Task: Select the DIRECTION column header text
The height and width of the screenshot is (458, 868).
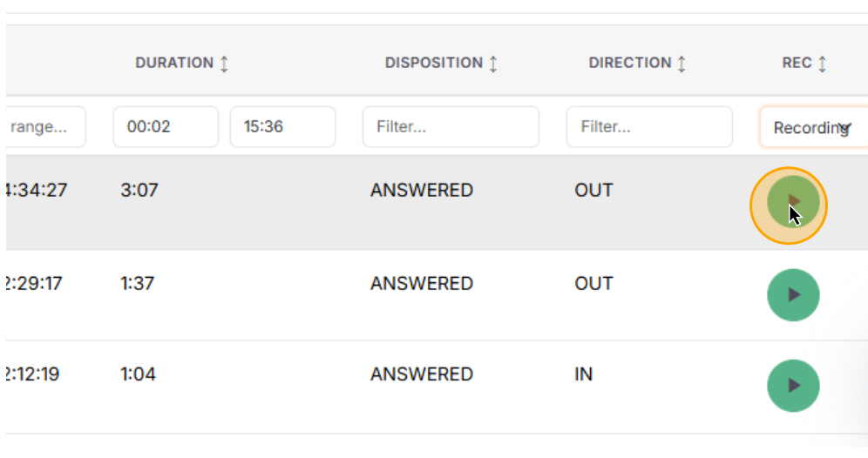Action: [x=629, y=64]
